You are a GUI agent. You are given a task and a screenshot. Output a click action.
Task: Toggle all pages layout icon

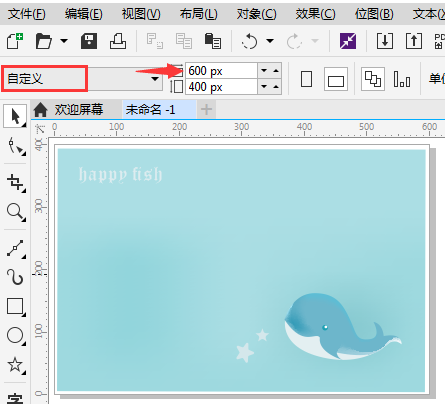tap(373, 79)
